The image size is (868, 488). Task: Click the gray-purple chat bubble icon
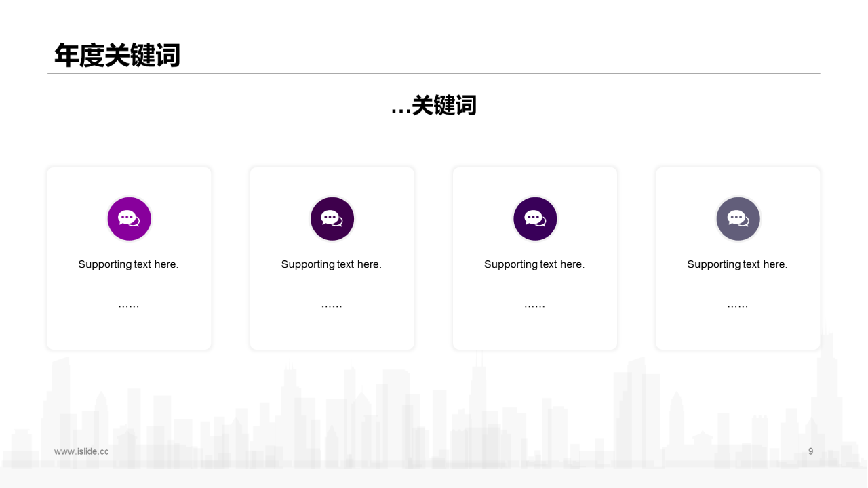[738, 219]
